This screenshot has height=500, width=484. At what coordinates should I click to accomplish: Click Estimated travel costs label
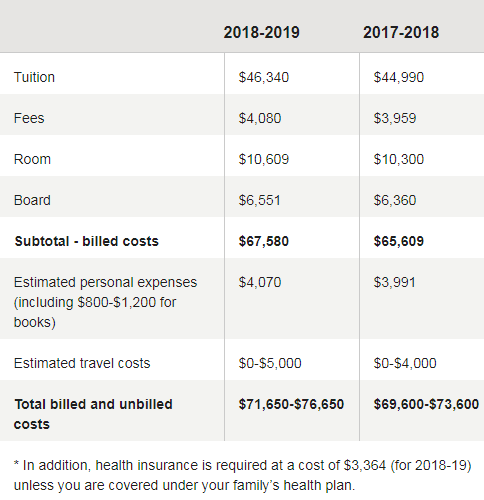(x=82, y=363)
